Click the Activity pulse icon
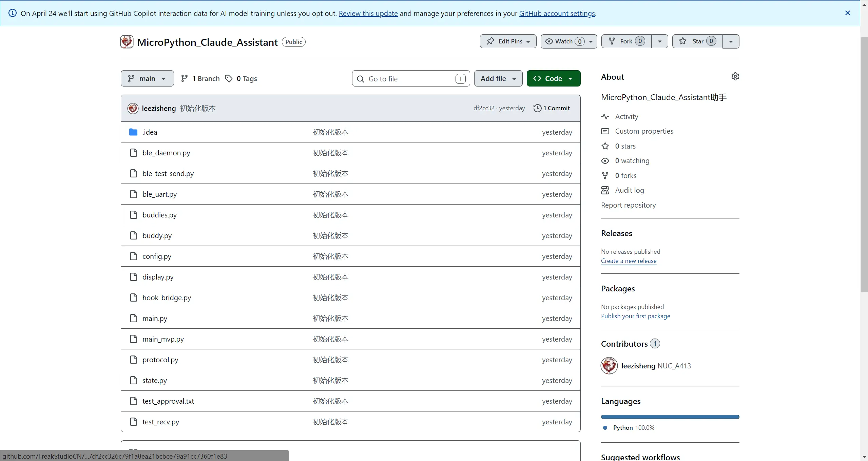This screenshot has width=868, height=461. [605, 117]
